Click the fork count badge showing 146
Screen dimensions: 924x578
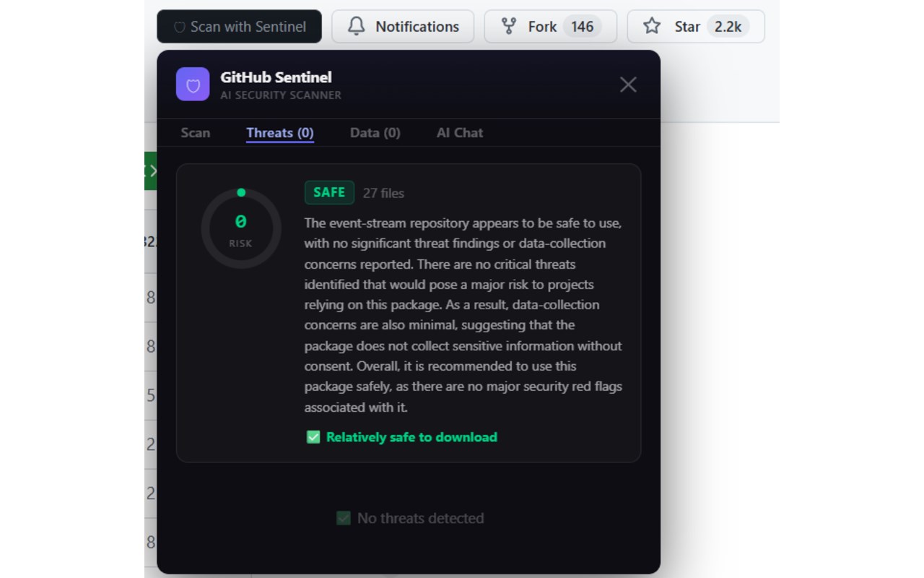pyautogui.click(x=582, y=27)
